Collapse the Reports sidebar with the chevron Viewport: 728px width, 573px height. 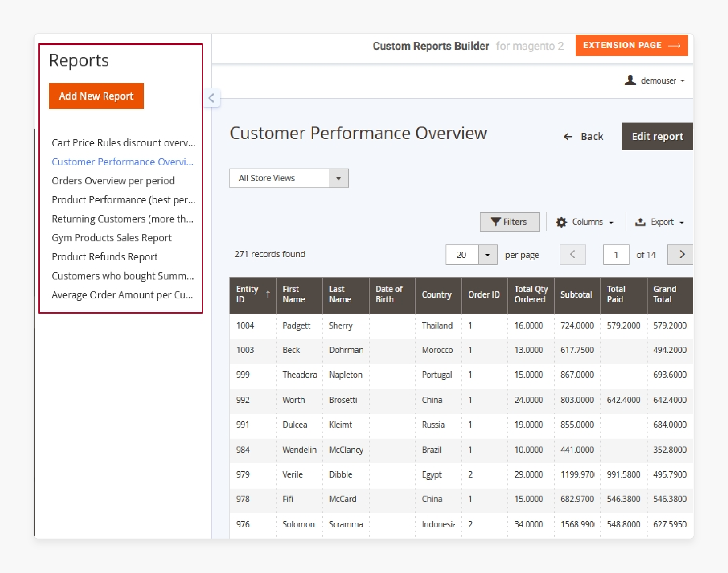click(x=211, y=98)
